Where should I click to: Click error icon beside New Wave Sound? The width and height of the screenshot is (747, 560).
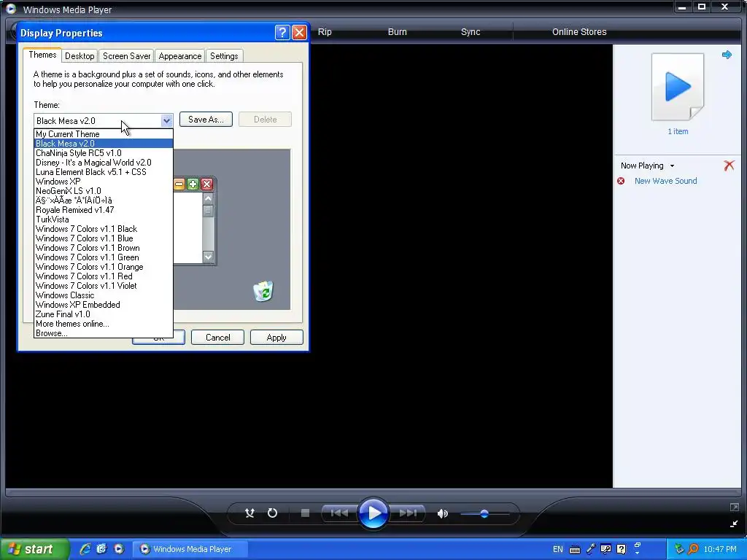(x=621, y=181)
